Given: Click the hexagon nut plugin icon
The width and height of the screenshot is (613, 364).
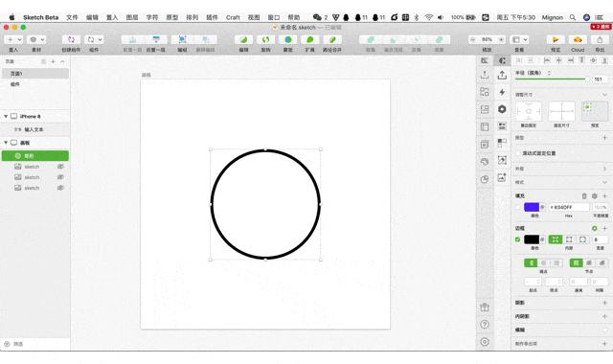Looking at the screenshot, I should pyautogui.click(x=502, y=109).
